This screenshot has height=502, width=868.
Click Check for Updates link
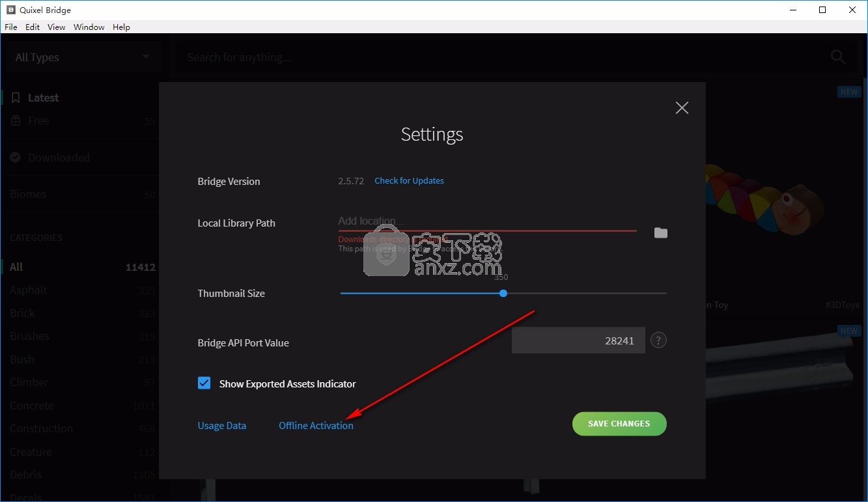click(x=409, y=180)
